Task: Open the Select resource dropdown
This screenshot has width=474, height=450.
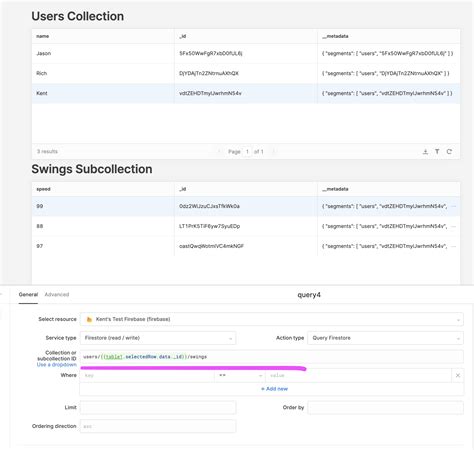Action: [271, 319]
